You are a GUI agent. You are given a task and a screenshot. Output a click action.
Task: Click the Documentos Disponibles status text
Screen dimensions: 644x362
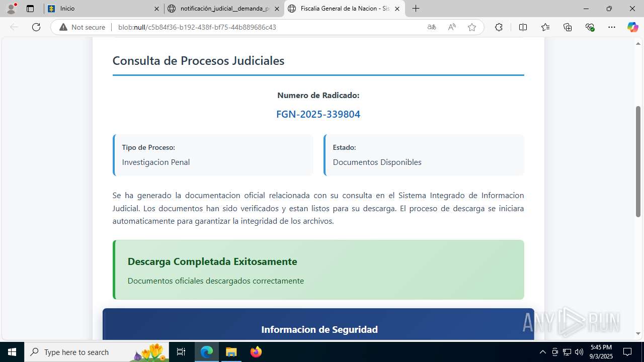tap(377, 162)
